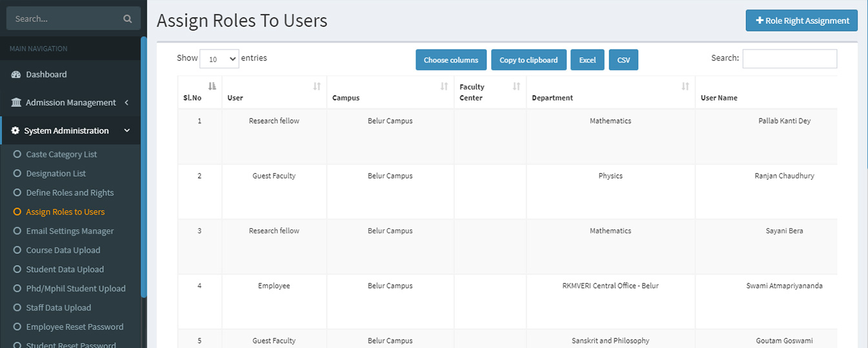The width and height of the screenshot is (868, 348).
Task: Click the table Search input field
Action: click(x=789, y=59)
